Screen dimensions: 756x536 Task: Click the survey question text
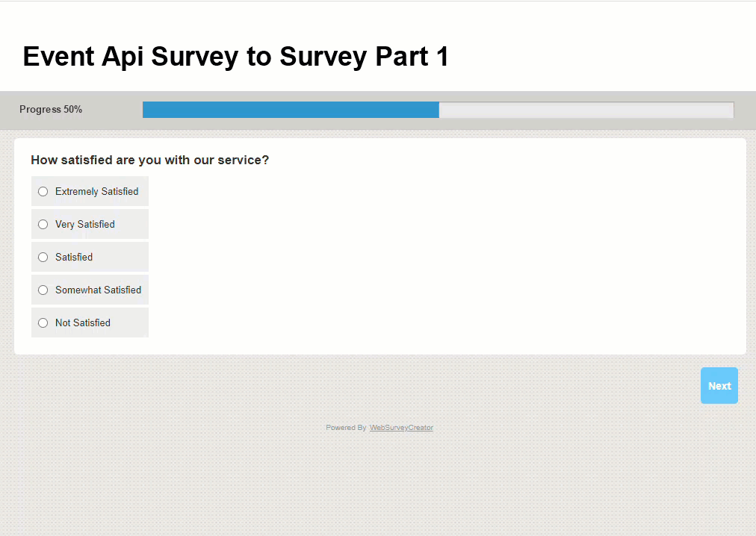(x=149, y=160)
